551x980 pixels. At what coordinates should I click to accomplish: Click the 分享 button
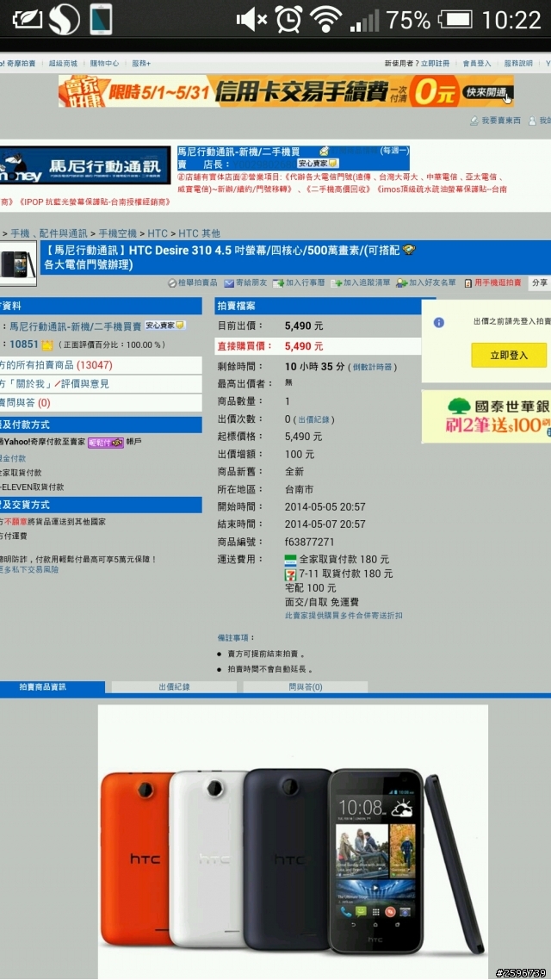tap(539, 283)
